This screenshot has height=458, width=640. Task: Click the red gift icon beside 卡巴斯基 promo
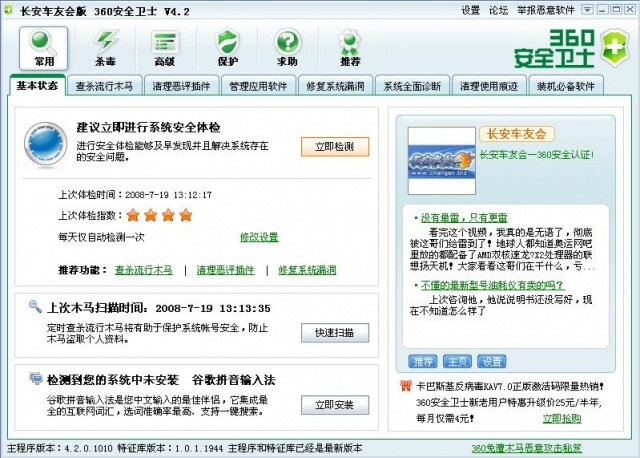click(x=405, y=385)
